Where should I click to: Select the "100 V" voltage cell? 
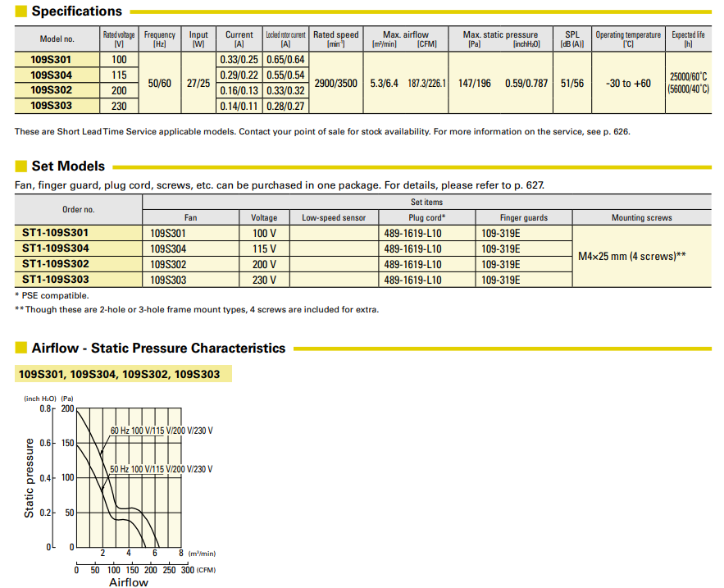[264, 233]
